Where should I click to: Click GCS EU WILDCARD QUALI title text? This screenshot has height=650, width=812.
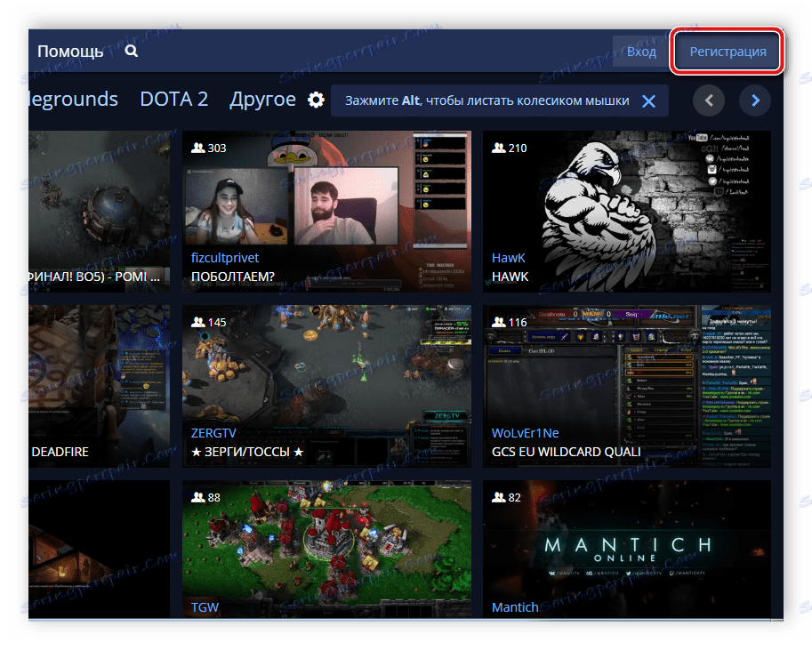566,452
